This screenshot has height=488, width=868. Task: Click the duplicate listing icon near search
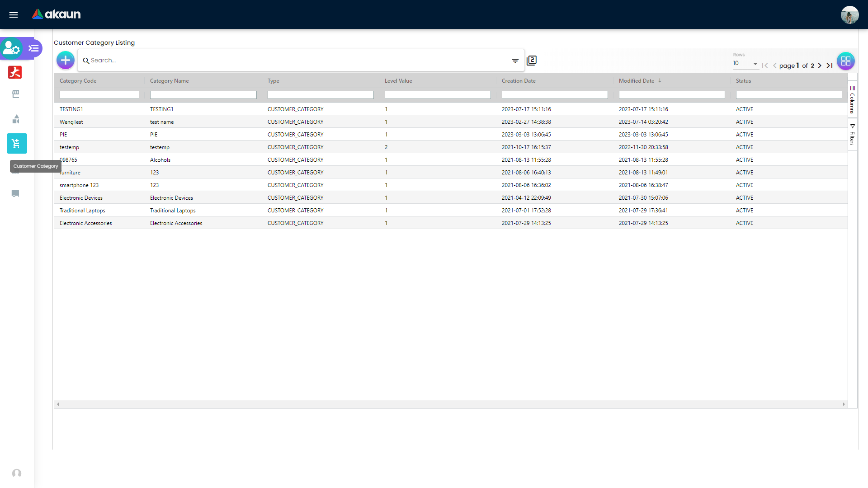[x=531, y=60]
